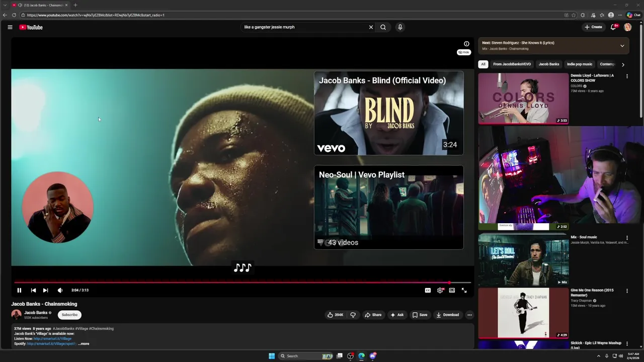Click the circular Jacob Banks channel card

coord(57,207)
